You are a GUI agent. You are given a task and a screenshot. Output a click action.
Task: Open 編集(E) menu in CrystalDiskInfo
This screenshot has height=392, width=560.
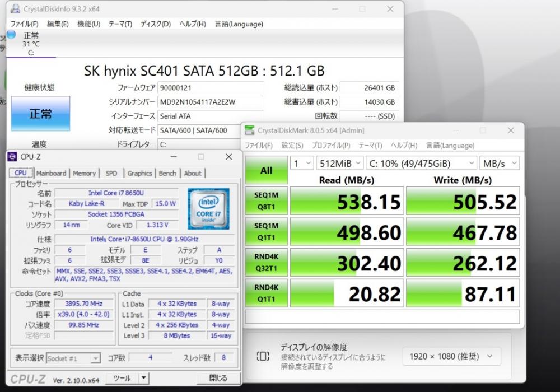[58, 24]
